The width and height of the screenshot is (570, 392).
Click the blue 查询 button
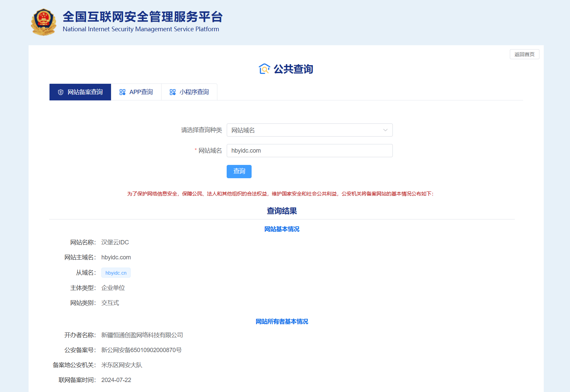coord(239,172)
